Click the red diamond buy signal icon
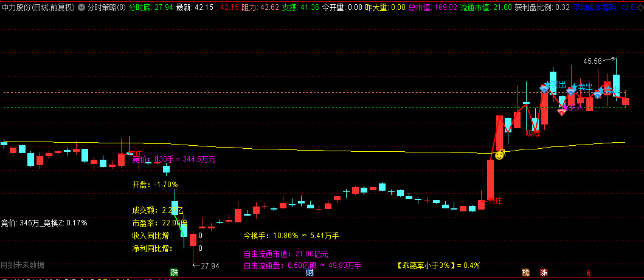Image resolution: width=644 pixels, height=280 pixels. point(561,111)
